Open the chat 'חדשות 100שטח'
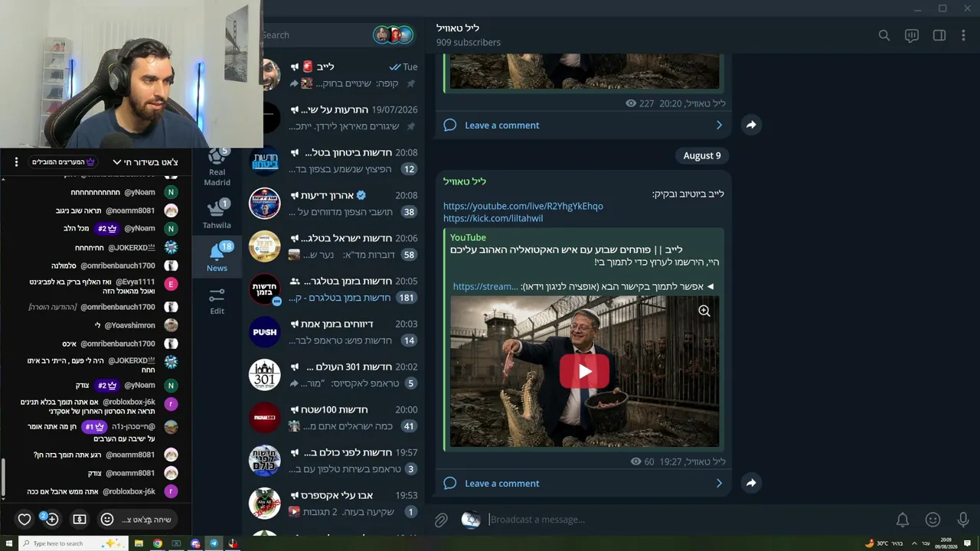Image resolution: width=980 pixels, height=551 pixels. (332, 418)
